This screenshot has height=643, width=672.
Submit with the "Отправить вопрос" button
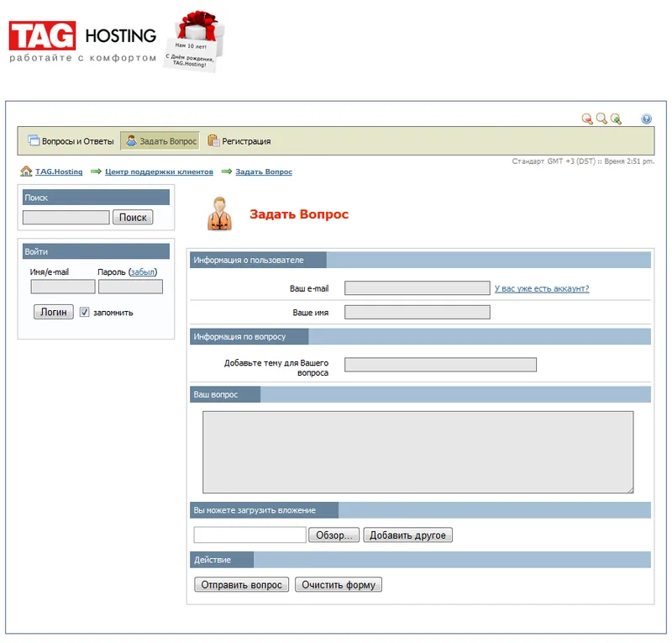pyautogui.click(x=242, y=585)
